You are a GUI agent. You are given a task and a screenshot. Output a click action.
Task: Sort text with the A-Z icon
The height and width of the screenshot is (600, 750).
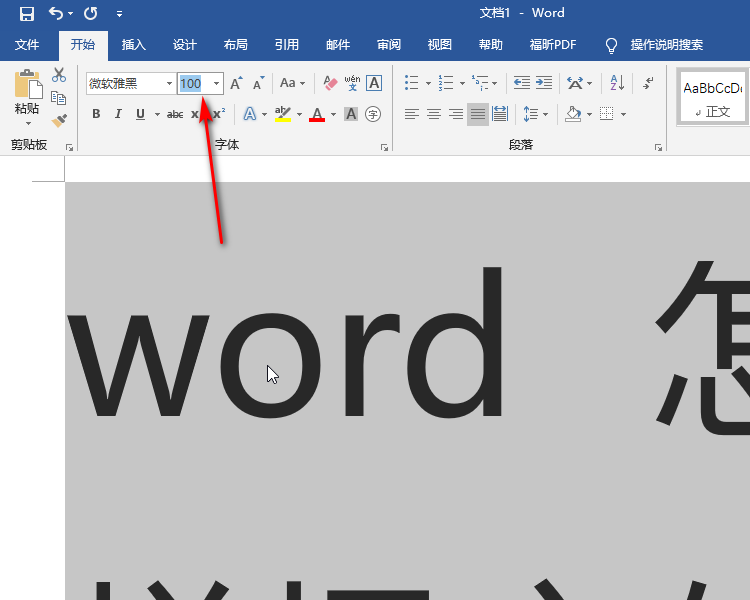[617, 83]
